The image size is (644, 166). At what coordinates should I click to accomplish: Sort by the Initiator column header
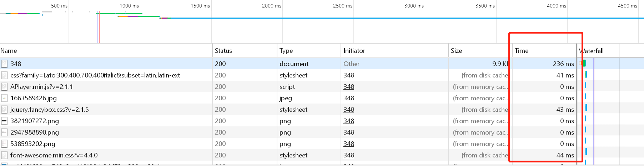(x=395, y=51)
